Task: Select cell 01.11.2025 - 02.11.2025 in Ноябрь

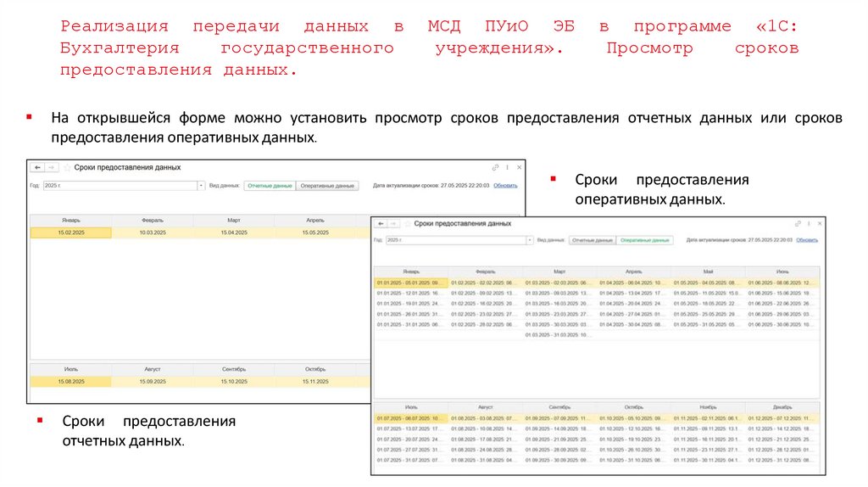Action: tap(708, 418)
